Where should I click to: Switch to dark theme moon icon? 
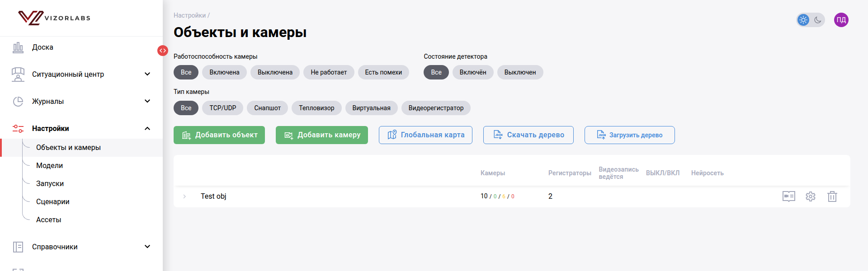click(x=818, y=20)
